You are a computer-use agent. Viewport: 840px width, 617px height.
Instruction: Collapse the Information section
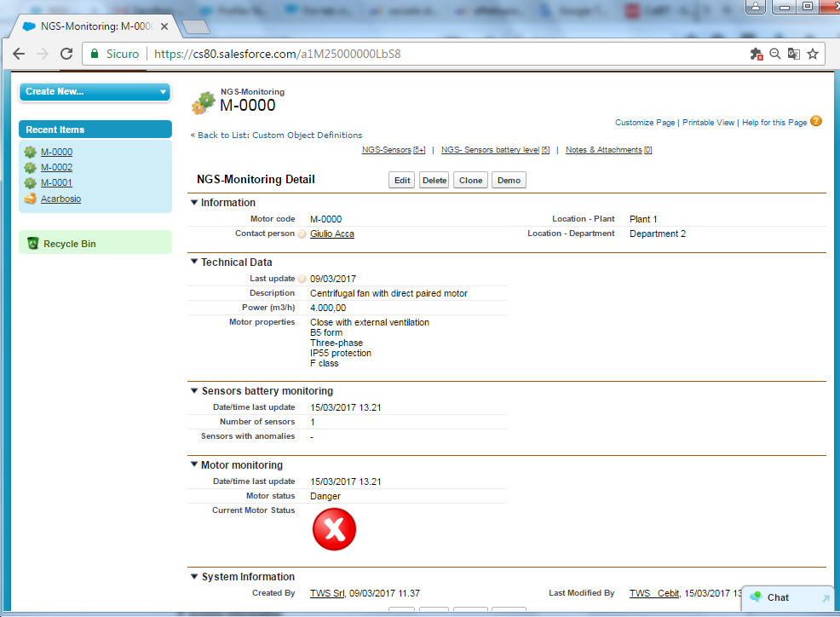[x=194, y=202]
